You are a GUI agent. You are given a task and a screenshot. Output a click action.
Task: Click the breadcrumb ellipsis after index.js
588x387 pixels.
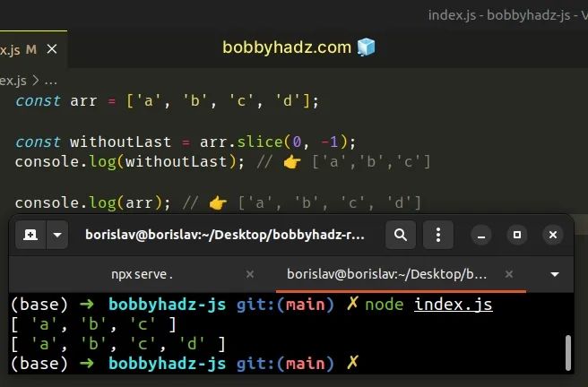(x=50, y=81)
